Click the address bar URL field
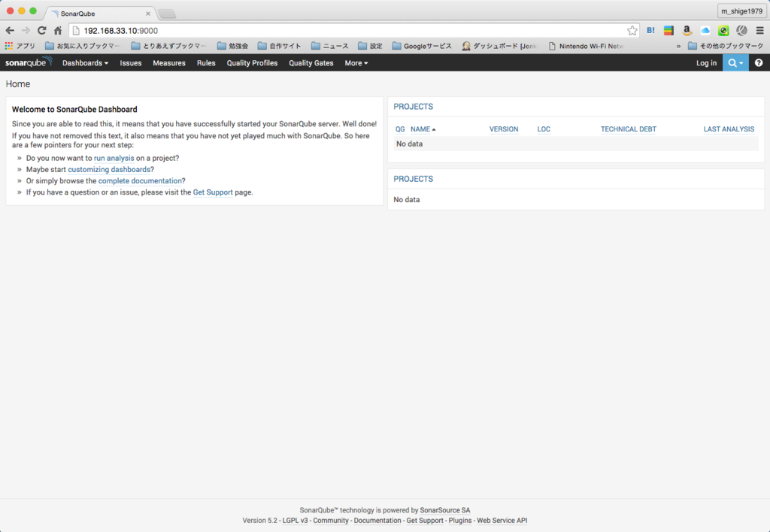This screenshot has height=532, width=770. click(353, 30)
